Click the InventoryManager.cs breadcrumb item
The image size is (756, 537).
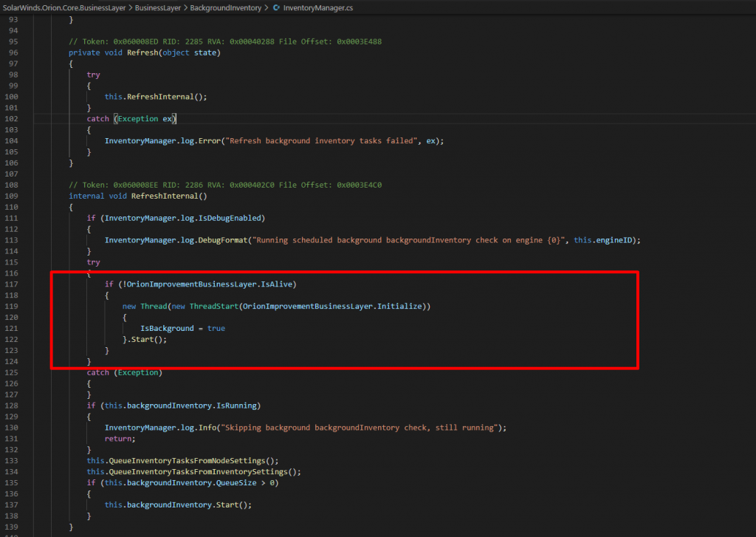point(317,7)
